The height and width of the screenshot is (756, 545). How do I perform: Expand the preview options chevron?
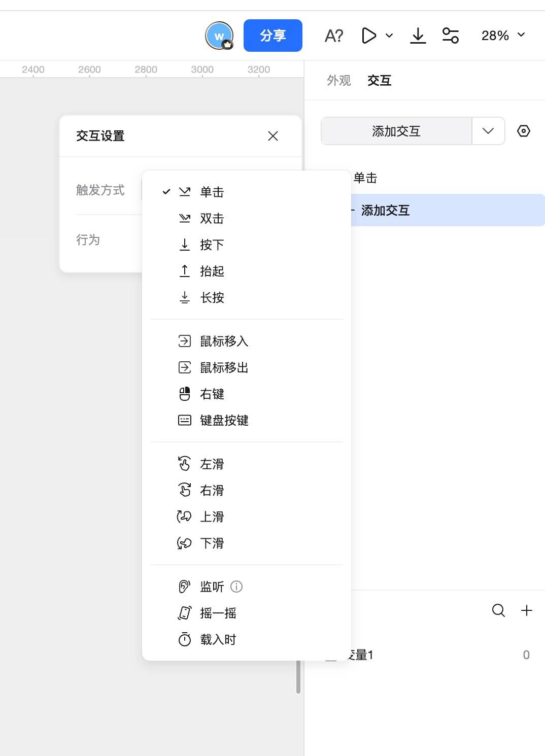389,36
